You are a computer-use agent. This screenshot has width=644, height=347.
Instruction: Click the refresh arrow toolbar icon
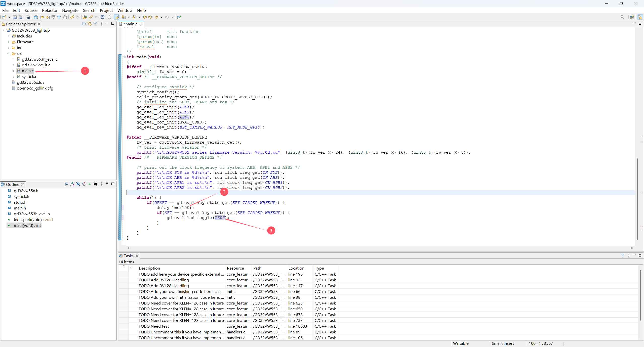pyautogui.click(x=109, y=17)
